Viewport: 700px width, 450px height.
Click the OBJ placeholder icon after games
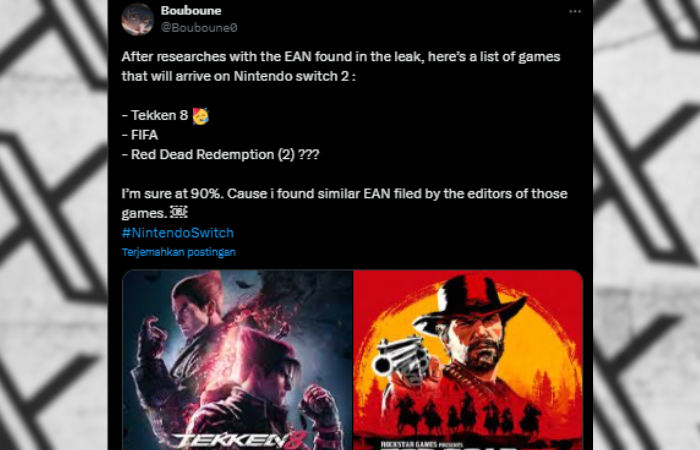(x=179, y=212)
